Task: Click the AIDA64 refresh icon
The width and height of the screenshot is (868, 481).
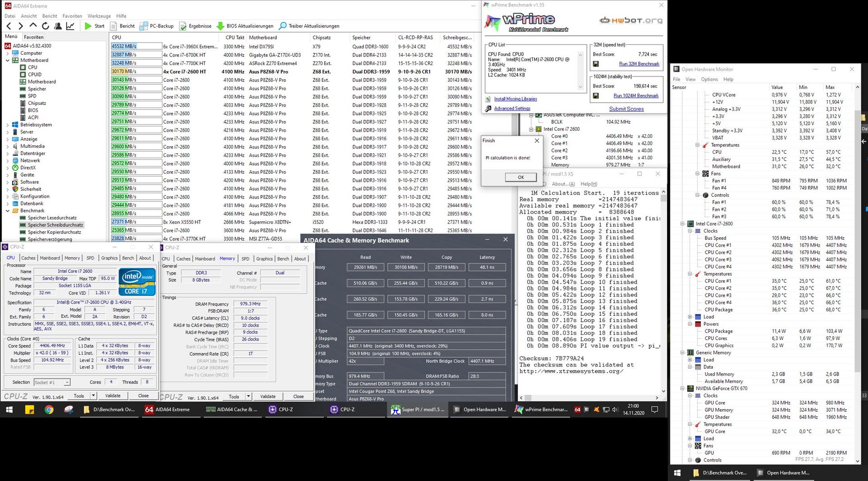Action: tap(45, 26)
